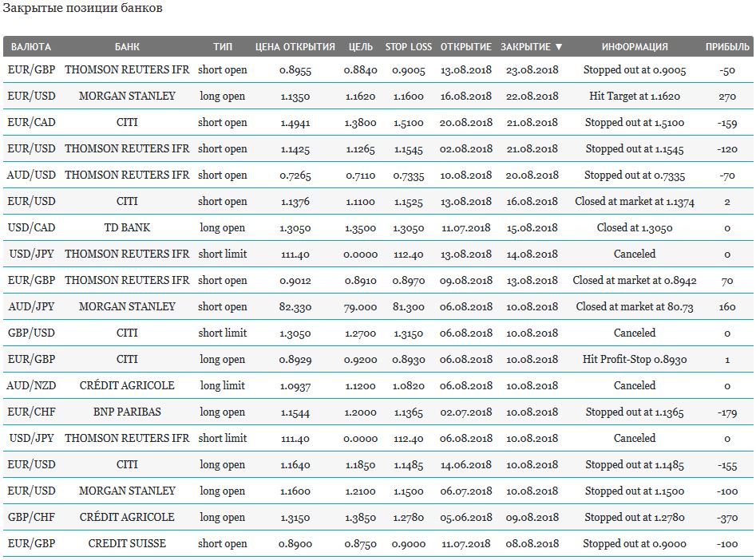Click the ЦЕЛЬ column header
The image size is (756, 560).
361,47
